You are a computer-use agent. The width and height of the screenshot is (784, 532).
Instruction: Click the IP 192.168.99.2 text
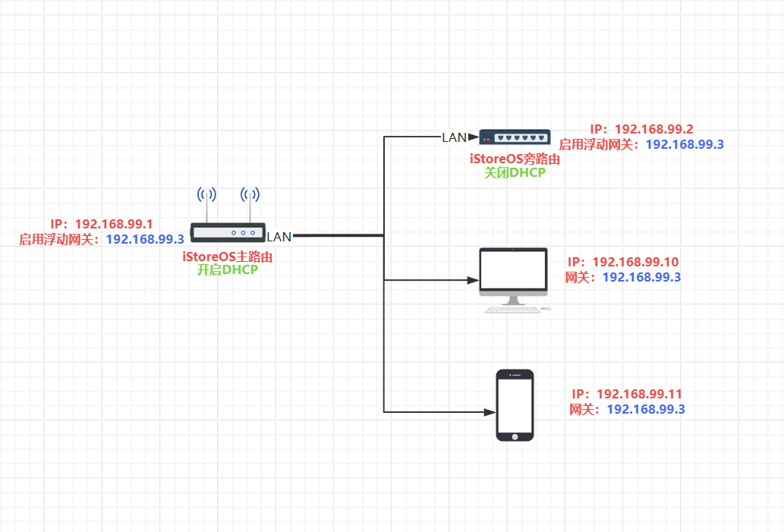(642, 129)
